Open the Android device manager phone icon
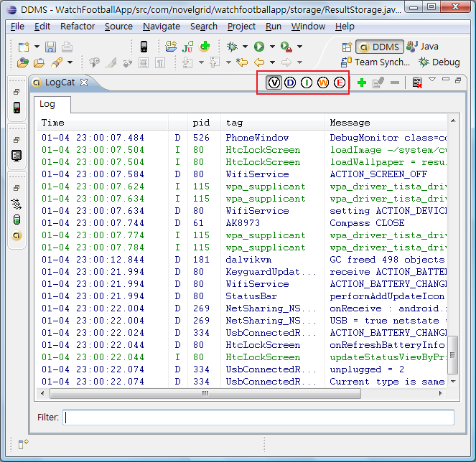The image size is (476, 462). (144, 47)
